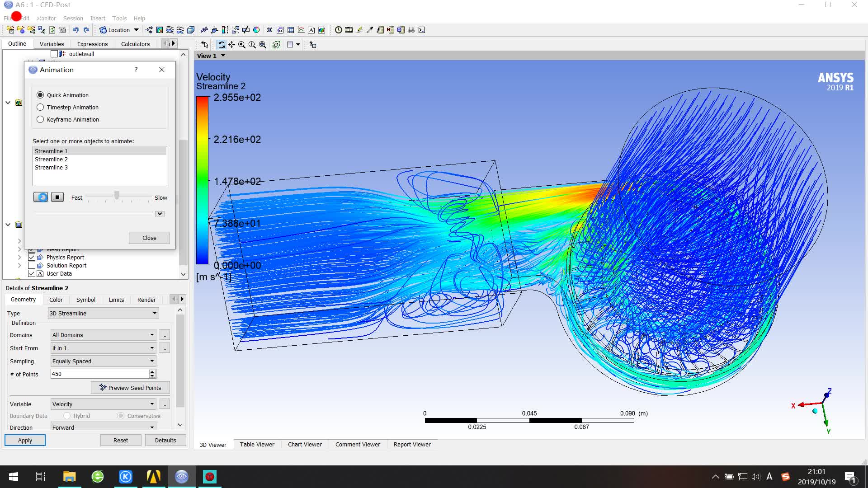Switch to the Expressions tab

point(92,44)
